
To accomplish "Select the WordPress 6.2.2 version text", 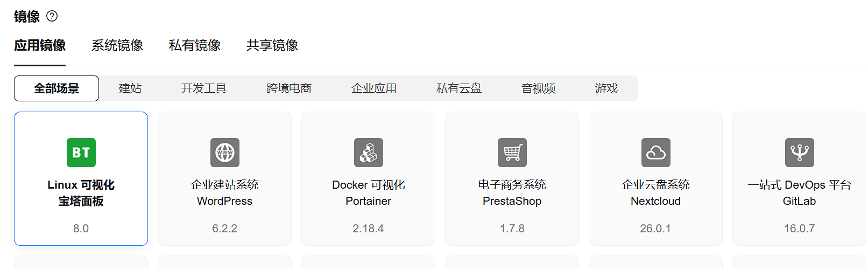I will point(225,229).
